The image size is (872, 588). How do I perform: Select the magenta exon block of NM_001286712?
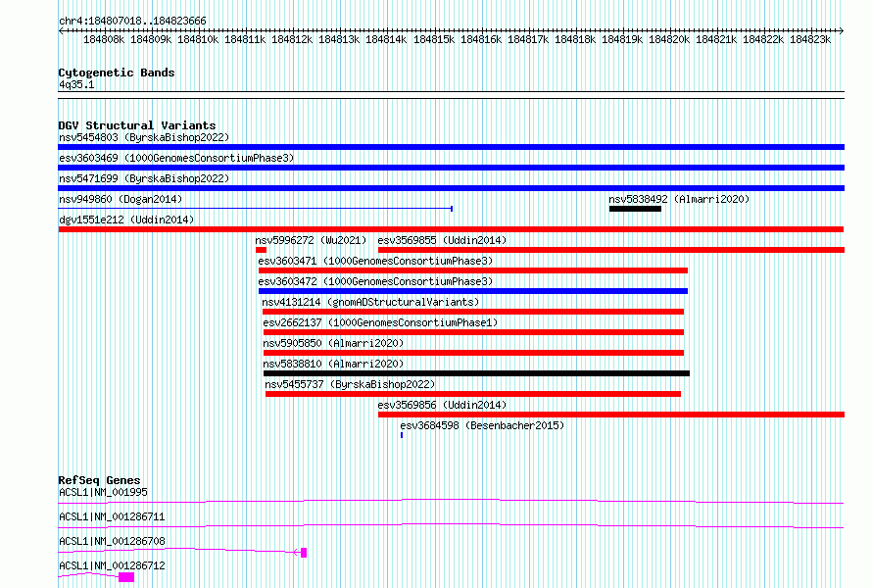[126, 577]
